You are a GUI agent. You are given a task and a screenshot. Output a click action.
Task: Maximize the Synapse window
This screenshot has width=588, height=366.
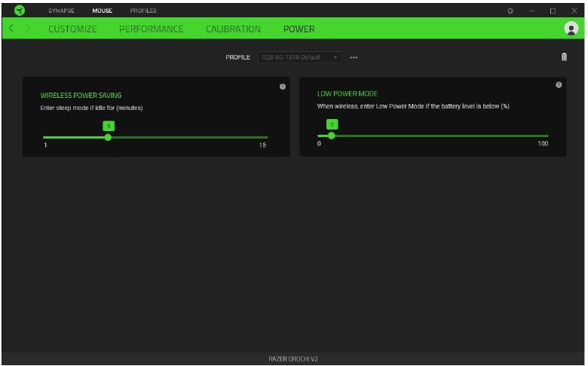(553, 11)
